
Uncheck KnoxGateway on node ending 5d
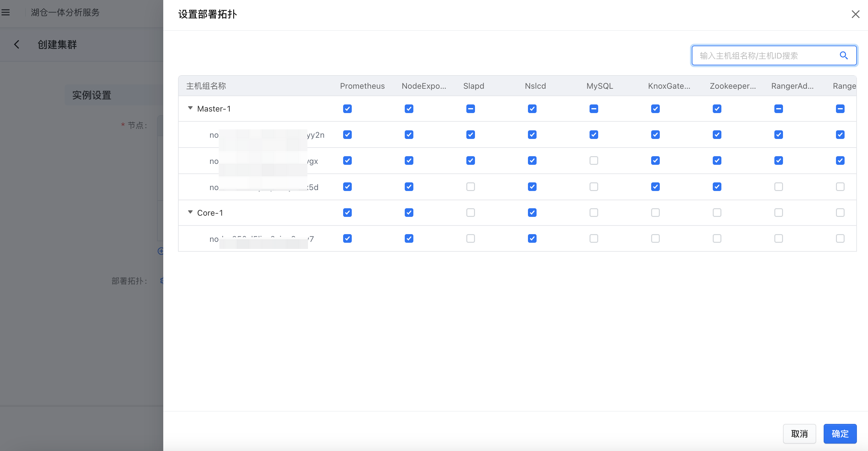(x=655, y=186)
